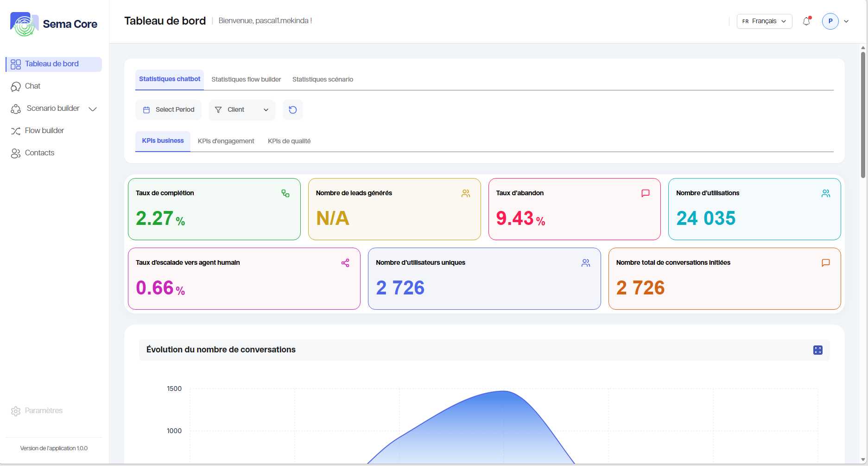Viewport: 868px width, 466px height.
Task: Switch to Statistiques flow builder tab
Action: (x=246, y=79)
